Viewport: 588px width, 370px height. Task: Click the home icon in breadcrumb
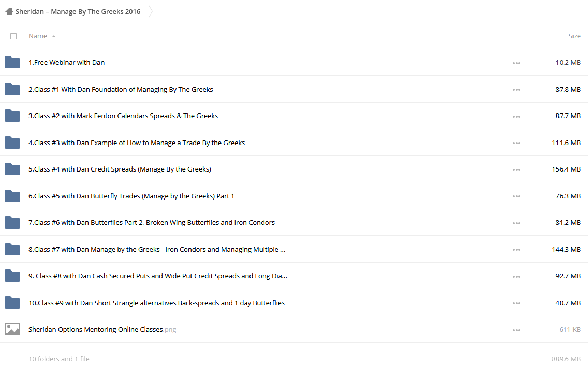pos(9,11)
